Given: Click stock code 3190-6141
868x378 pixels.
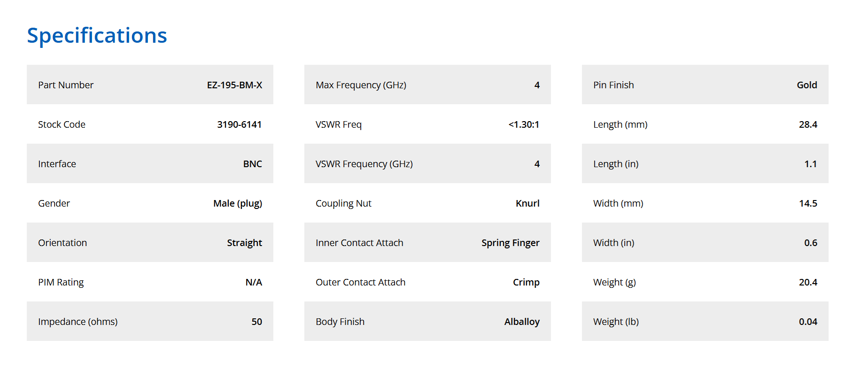Looking at the screenshot, I should [x=239, y=124].
